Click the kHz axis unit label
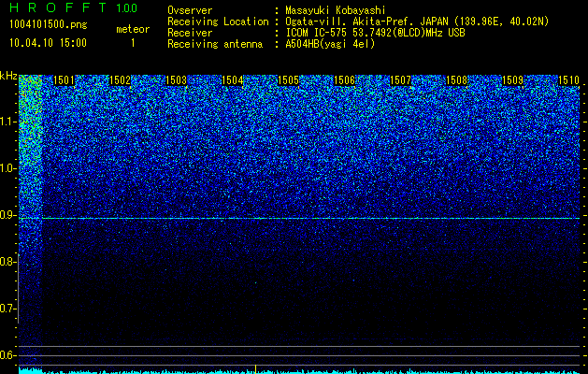Viewport: 588px width, 374px height. pos(8,76)
